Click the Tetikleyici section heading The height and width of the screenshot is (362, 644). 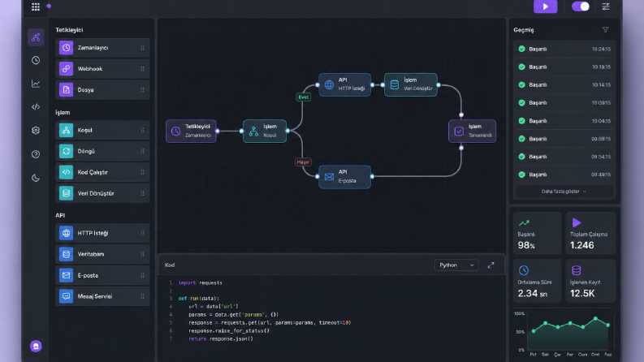point(69,30)
